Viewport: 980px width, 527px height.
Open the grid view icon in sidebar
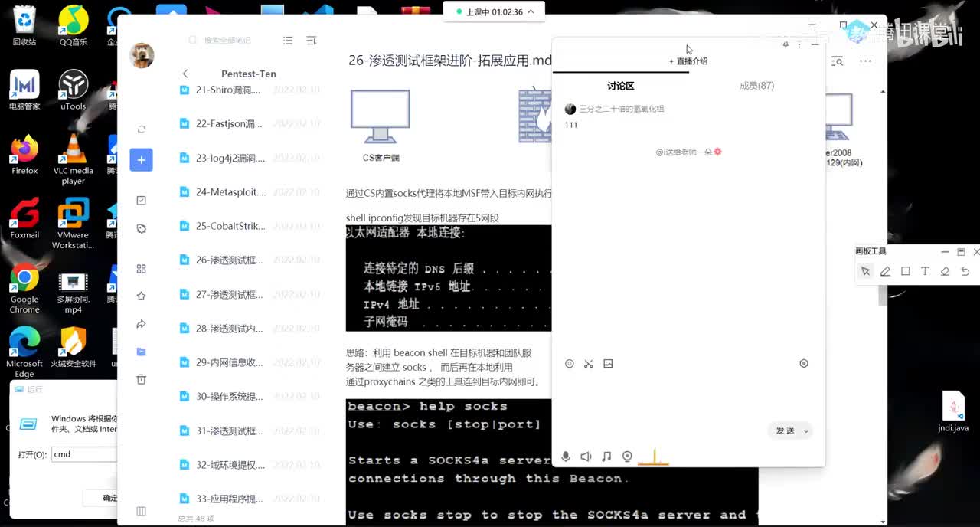[141, 269]
